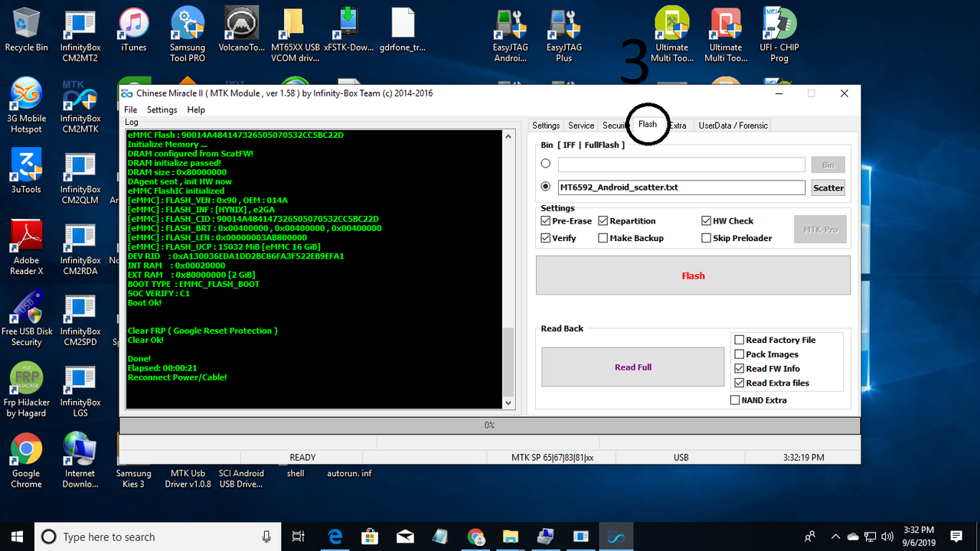The image size is (980, 551).
Task: Switch to the Flash tab
Action: (648, 125)
